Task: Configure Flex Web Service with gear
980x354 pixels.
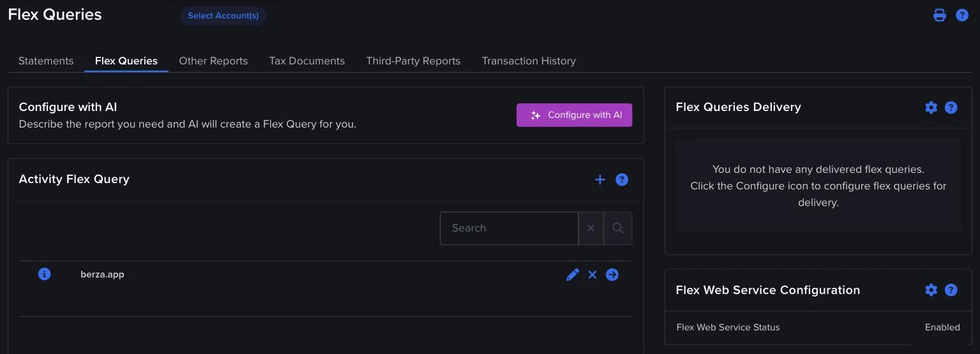Action: coord(931,290)
